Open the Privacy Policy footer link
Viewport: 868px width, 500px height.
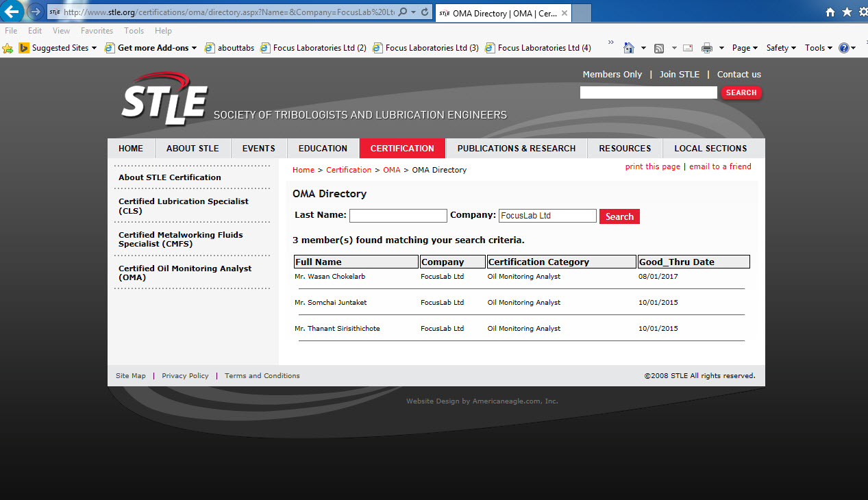point(185,375)
